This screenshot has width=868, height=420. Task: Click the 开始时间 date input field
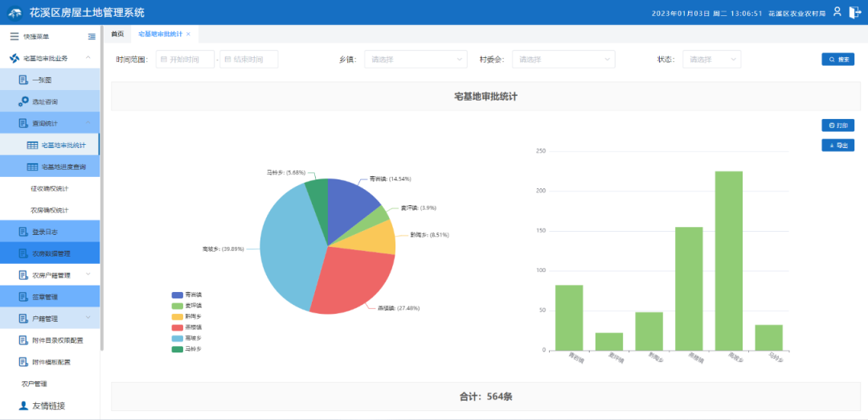click(186, 60)
